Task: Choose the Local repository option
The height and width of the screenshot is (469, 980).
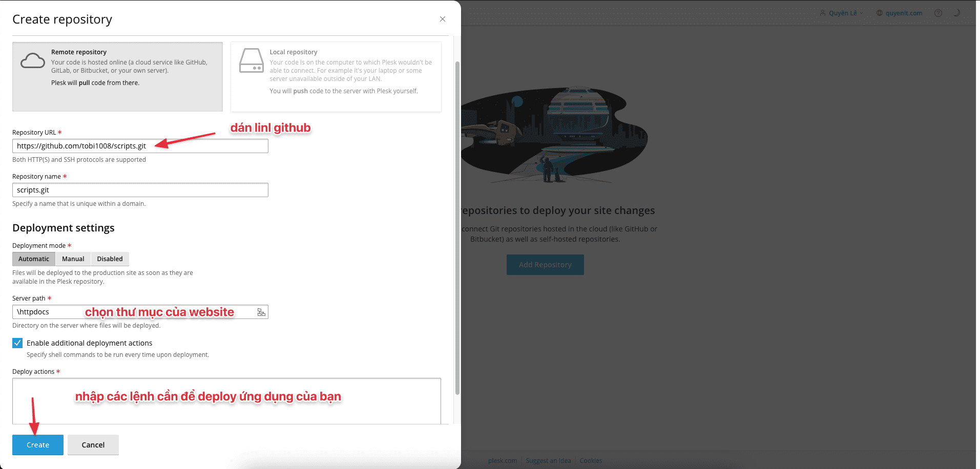Action: (x=336, y=77)
